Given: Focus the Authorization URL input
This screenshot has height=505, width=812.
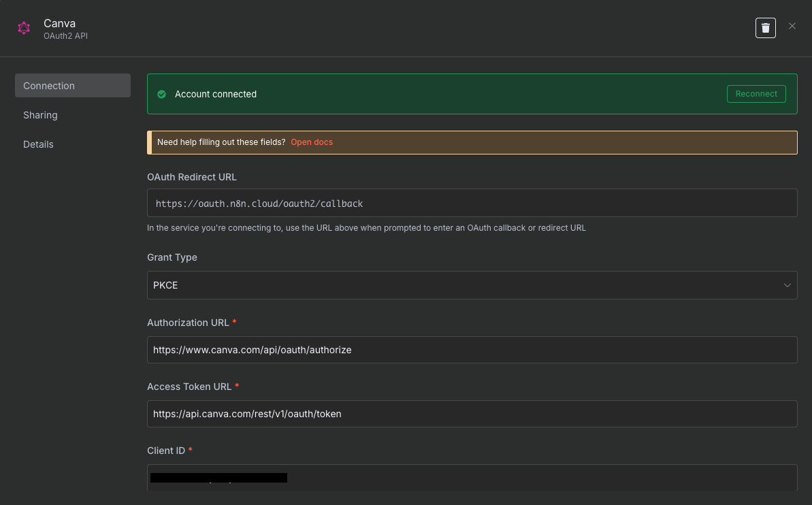Looking at the screenshot, I should [x=472, y=350].
